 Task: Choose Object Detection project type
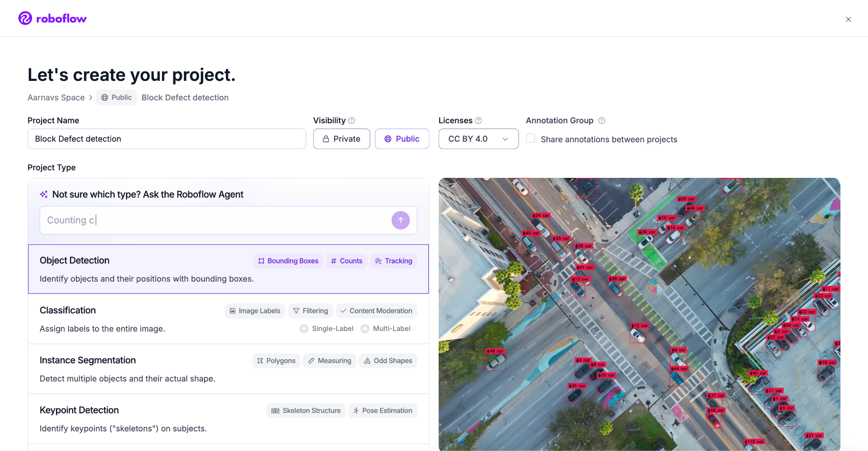coord(228,269)
